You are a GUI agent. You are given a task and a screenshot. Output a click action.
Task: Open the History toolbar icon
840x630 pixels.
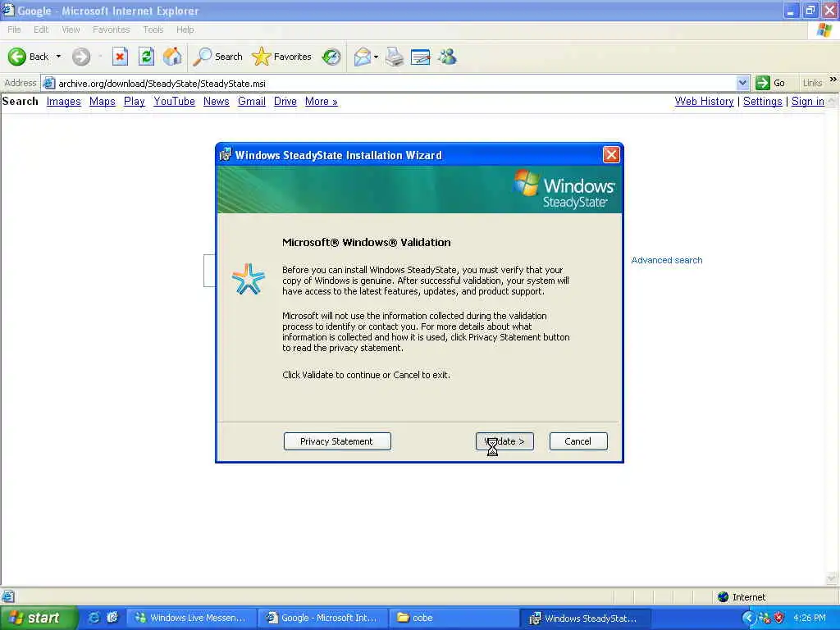pyautogui.click(x=331, y=57)
